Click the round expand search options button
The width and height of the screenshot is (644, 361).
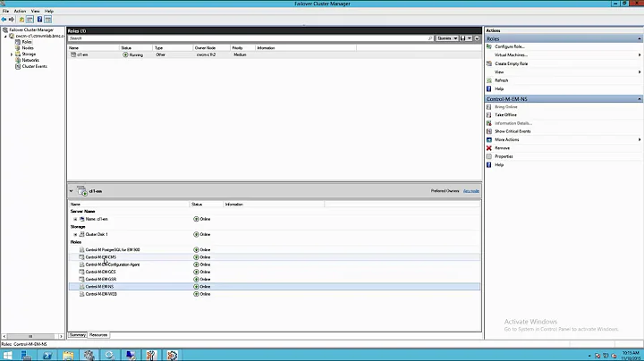point(477,38)
